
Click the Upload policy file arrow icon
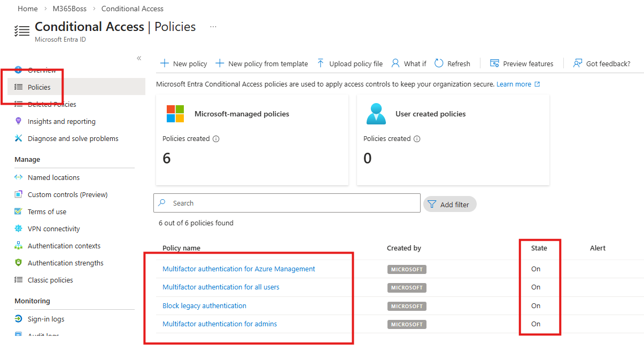coord(321,64)
